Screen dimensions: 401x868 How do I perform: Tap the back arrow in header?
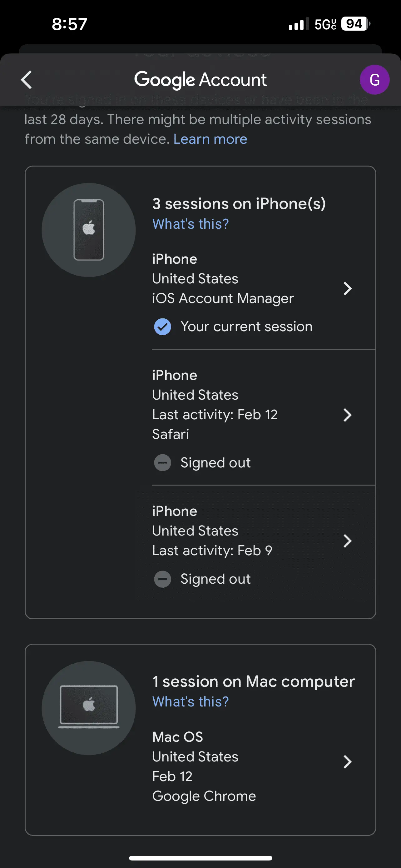coord(27,80)
